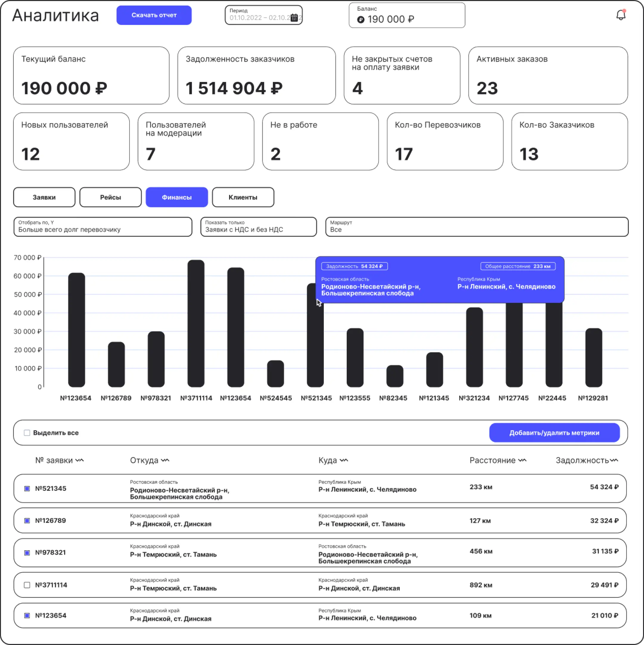Sort by Расстояние column arrows
This screenshot has width=644, height=645.
(522, 460)
